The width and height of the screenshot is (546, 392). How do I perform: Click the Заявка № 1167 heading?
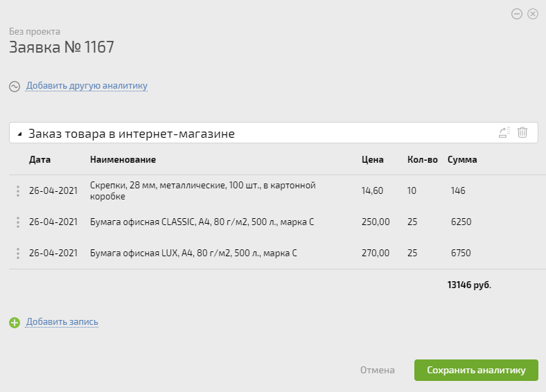pyautogui.click(x=61, y=47)
